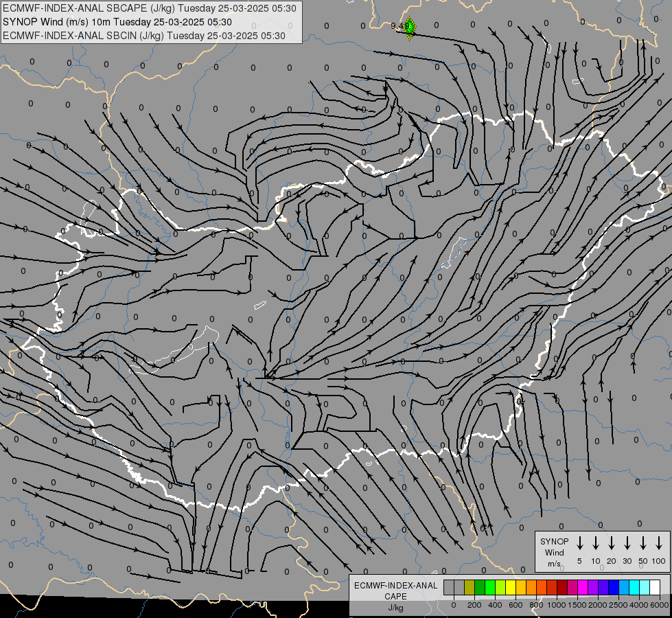Image resolution: width=672 pixels, height=618 pixels.
Task: Select the amber swatch right of the 600 tick
Action: pyautogui.click(x=521, y=587)
